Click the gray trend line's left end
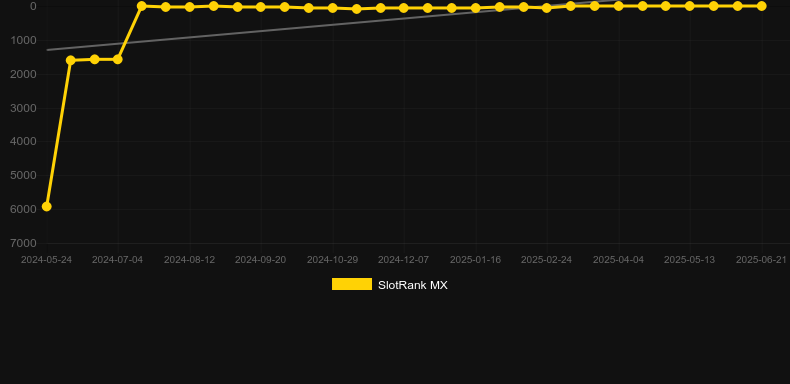The image size is (790, 384). tap(47, 50)
